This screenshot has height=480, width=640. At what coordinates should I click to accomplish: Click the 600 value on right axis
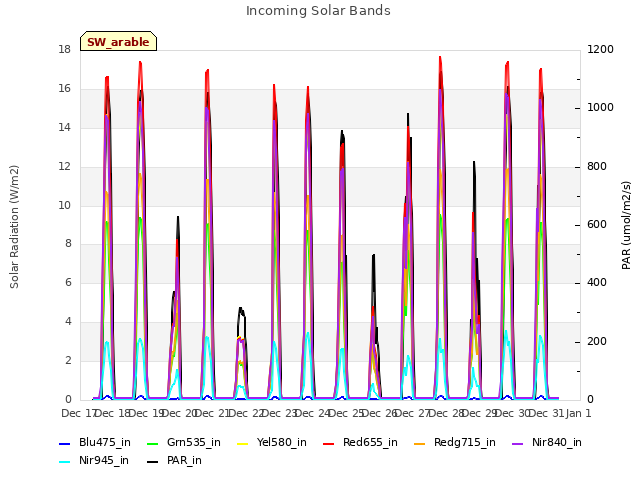tap(597, 224)
